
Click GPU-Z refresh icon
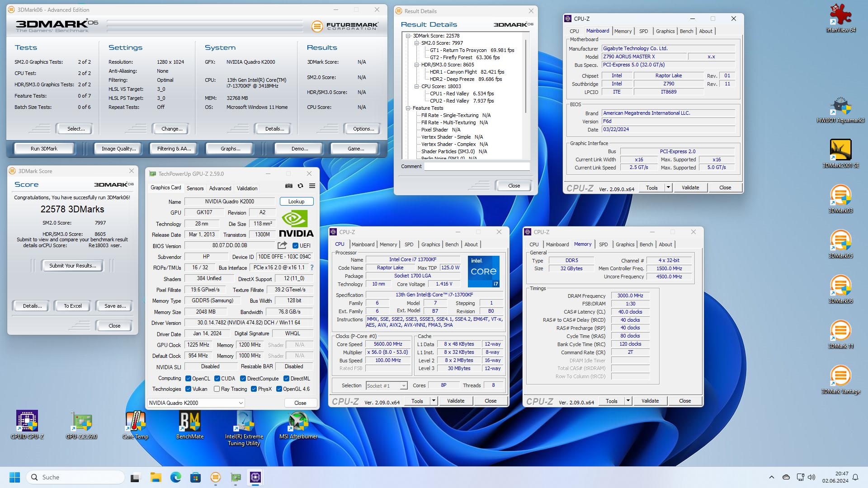(300, 186)
